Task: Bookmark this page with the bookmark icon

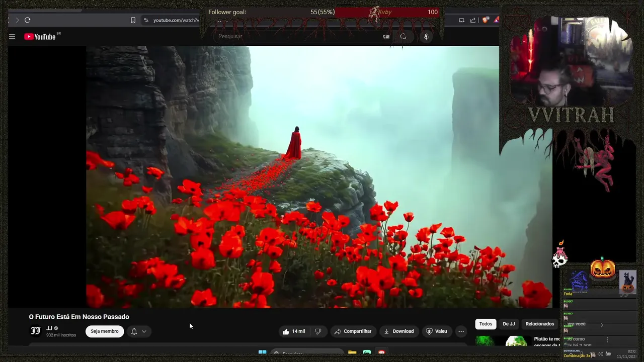Action: pos(133,20)
